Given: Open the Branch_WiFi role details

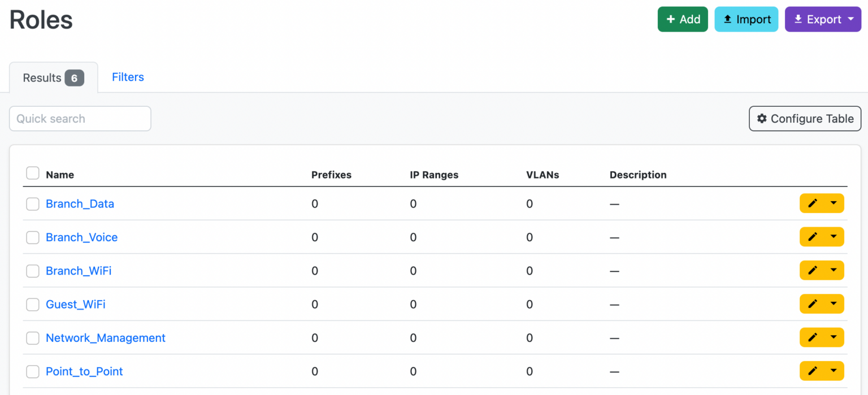Looking at the screenshot, I should [x=79, y=271].
